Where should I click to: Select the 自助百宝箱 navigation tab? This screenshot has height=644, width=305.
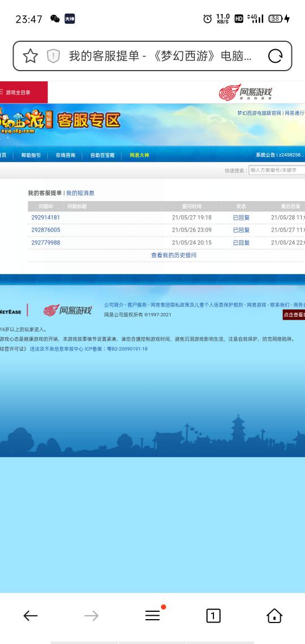[x=103, y=155]
